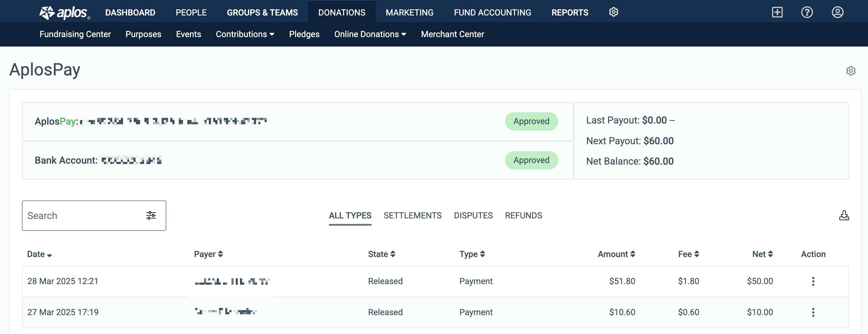Open the Events link
The height and width of the screenshot is (334, 868).
188,34
